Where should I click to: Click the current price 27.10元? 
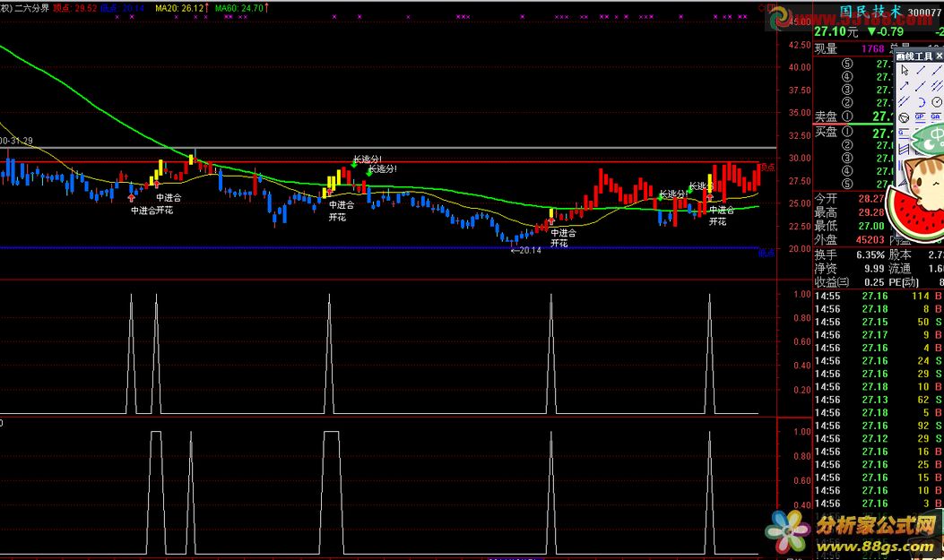pyautogui.click(x=836, y=31)
